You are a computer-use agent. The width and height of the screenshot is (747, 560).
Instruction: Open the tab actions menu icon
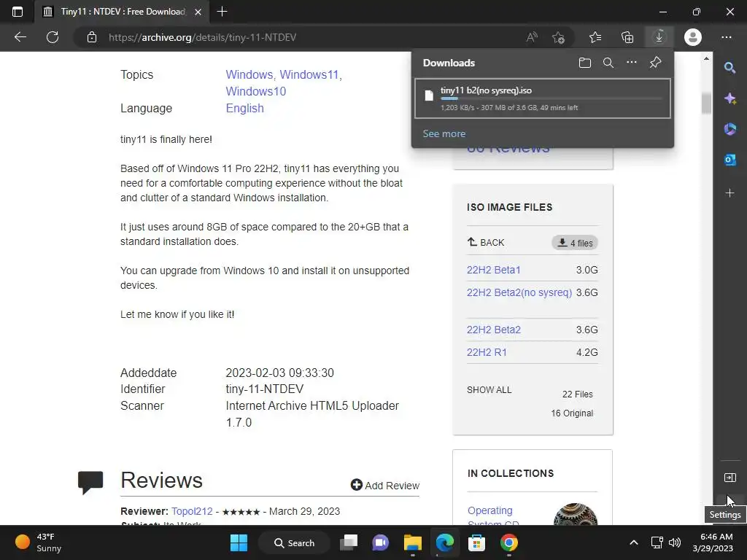coord(18,12)
